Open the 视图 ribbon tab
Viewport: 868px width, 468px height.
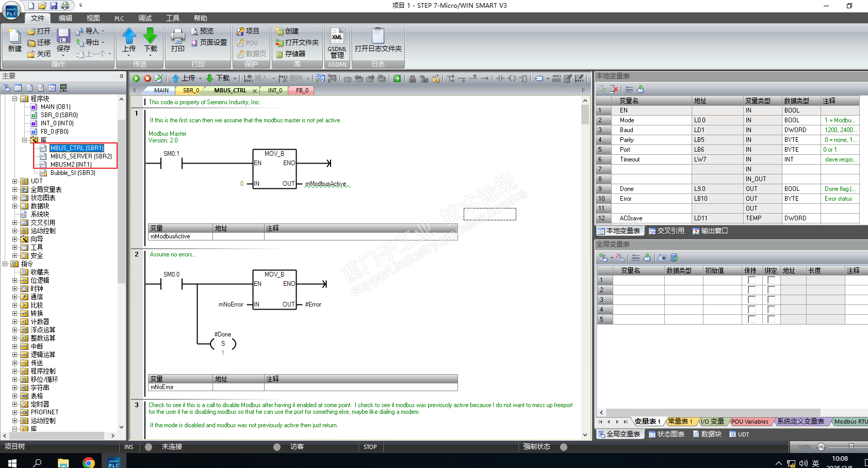tap(93, 18)
